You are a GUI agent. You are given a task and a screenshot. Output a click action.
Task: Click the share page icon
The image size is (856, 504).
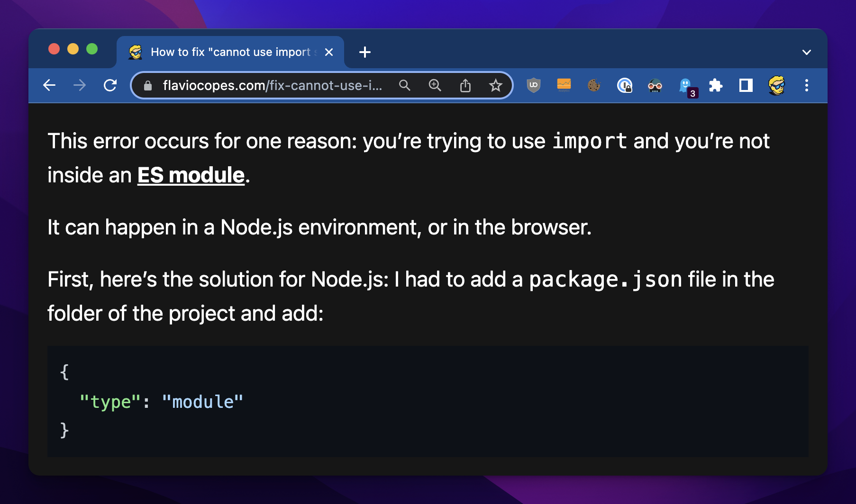(x=465, y=85)
